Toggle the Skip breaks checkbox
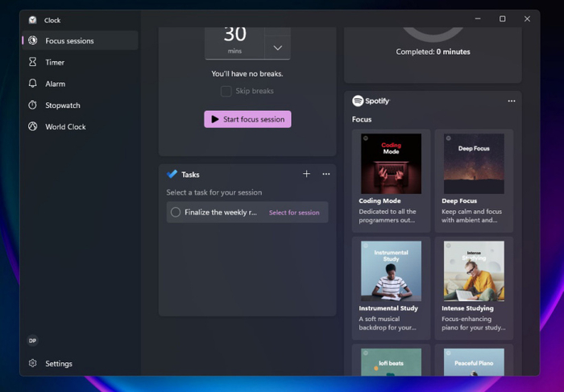Screen dimensions: 564x392 tap(226, 91)
